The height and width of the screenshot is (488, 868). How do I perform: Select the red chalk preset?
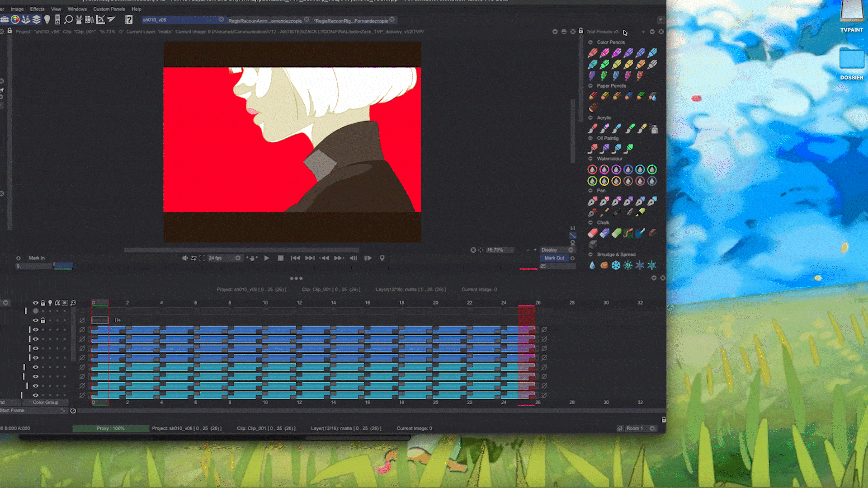pos(593,233)
